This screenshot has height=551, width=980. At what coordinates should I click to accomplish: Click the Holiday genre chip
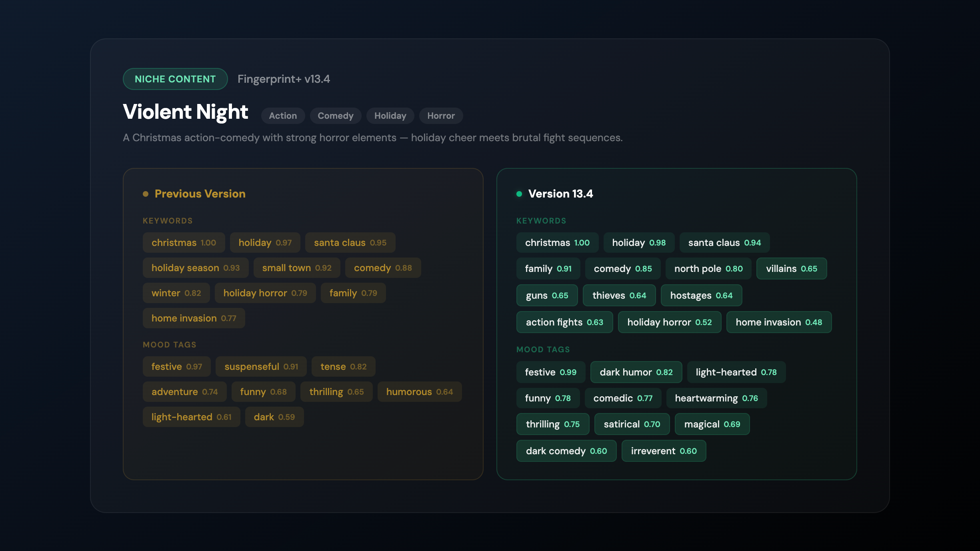[390, 116]
